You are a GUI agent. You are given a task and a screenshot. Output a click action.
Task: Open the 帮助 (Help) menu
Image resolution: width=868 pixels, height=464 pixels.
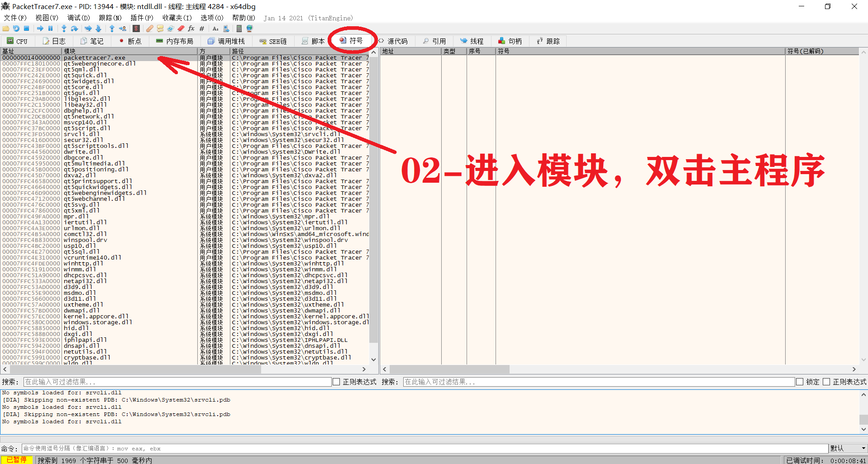coord(243,18)
